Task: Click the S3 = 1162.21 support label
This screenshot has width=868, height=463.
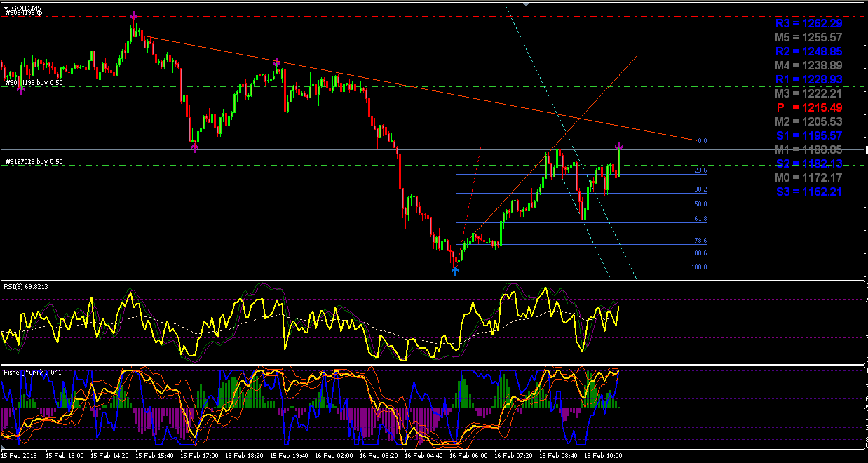Action: click(x=809, y=192)
